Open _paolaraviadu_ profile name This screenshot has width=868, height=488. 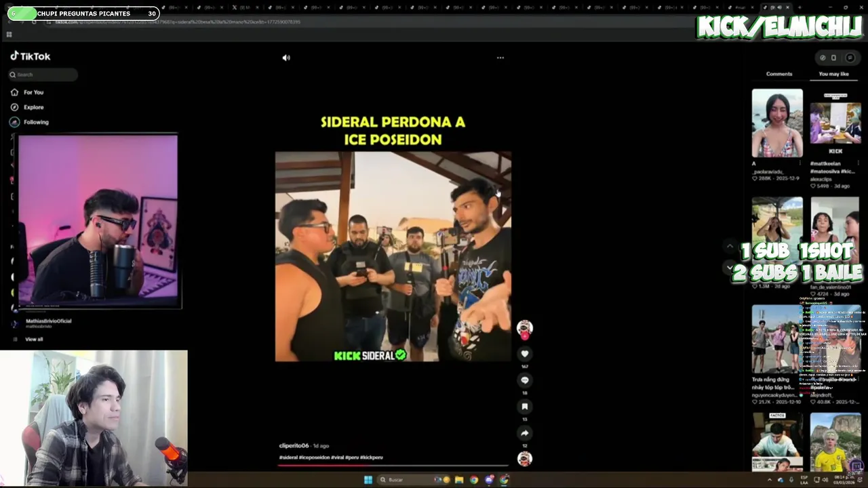(766, 172)
